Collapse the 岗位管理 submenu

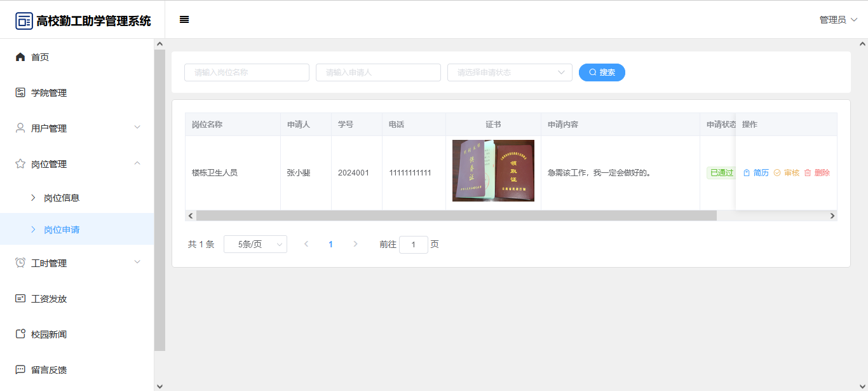point(76,164)
